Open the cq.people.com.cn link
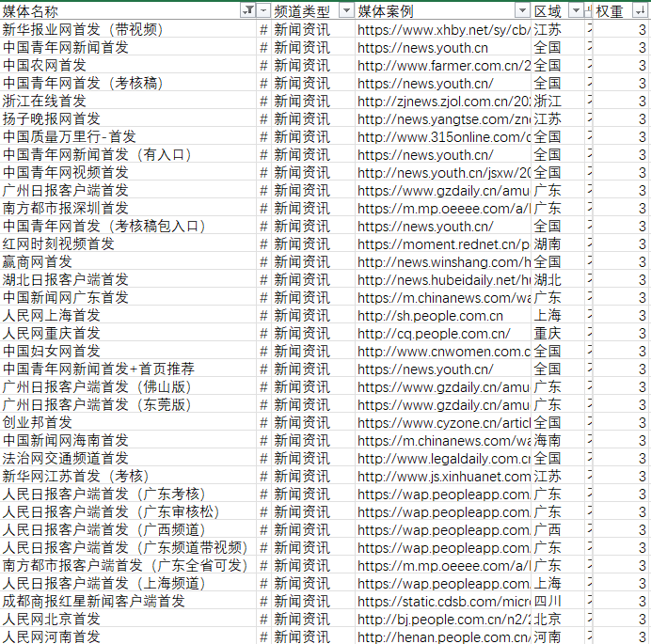This screenshot has width=651, height=644. [x=434, y=334]
